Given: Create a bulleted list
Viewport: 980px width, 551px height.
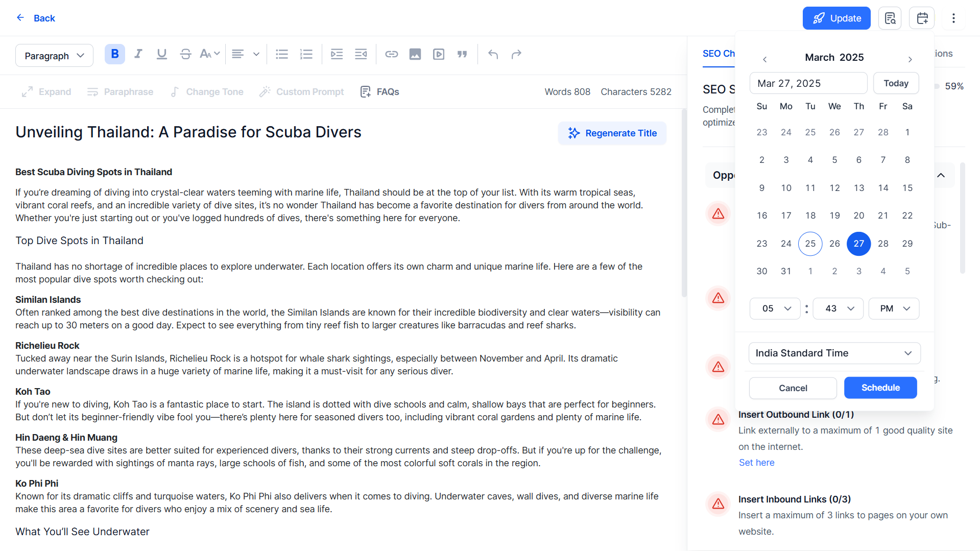Looking at the screenshot, I should click(282, 54).
